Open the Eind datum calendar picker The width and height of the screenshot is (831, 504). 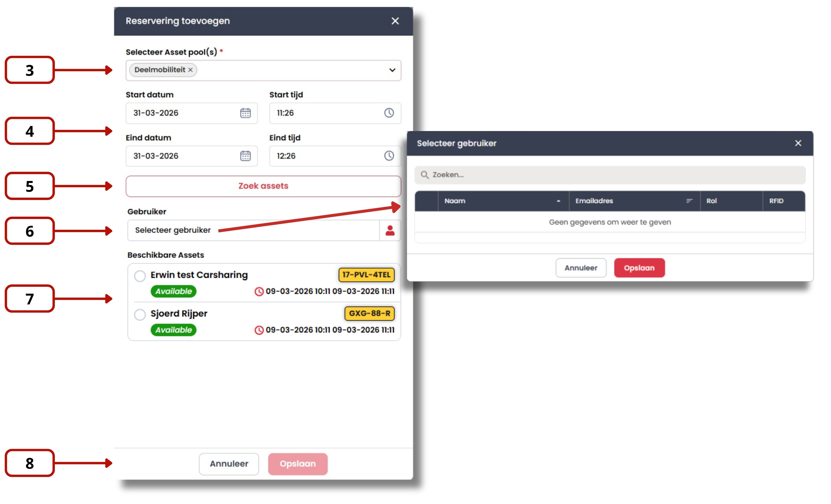coord(245,156)
